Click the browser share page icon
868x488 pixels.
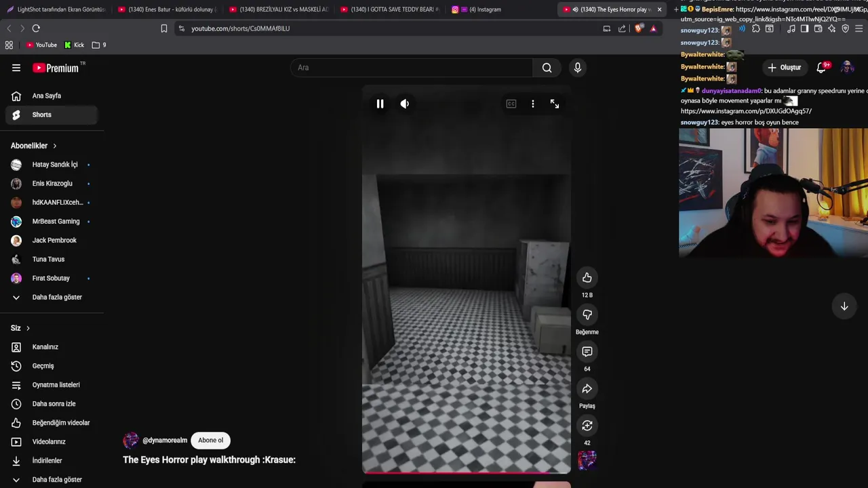click(622, 28)
